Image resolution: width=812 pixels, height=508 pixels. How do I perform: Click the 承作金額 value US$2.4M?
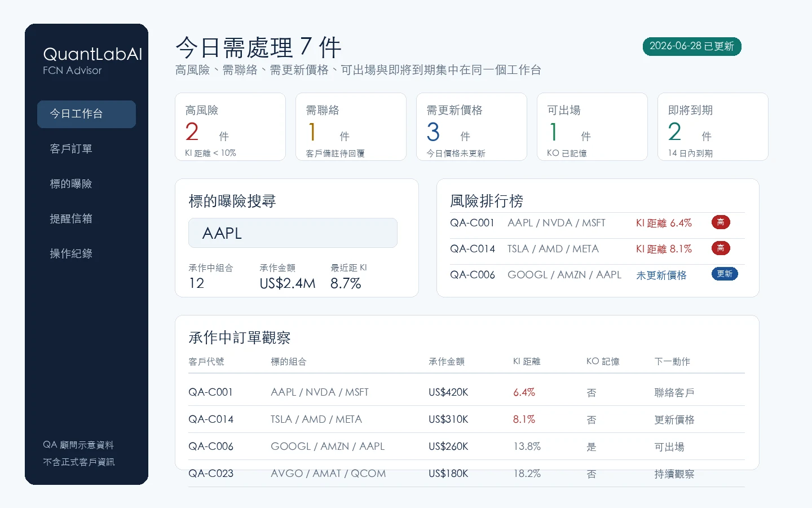288,283
